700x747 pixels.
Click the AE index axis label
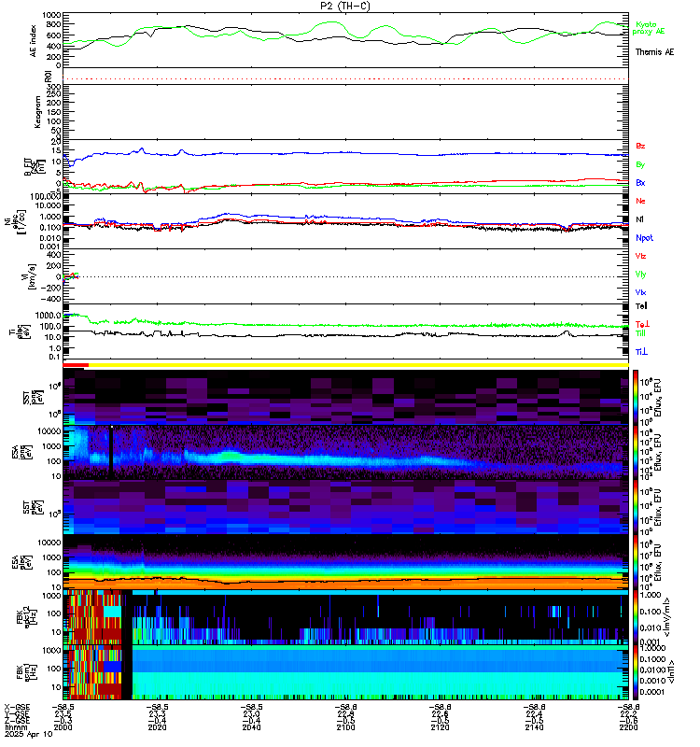[x=34, y=41]
